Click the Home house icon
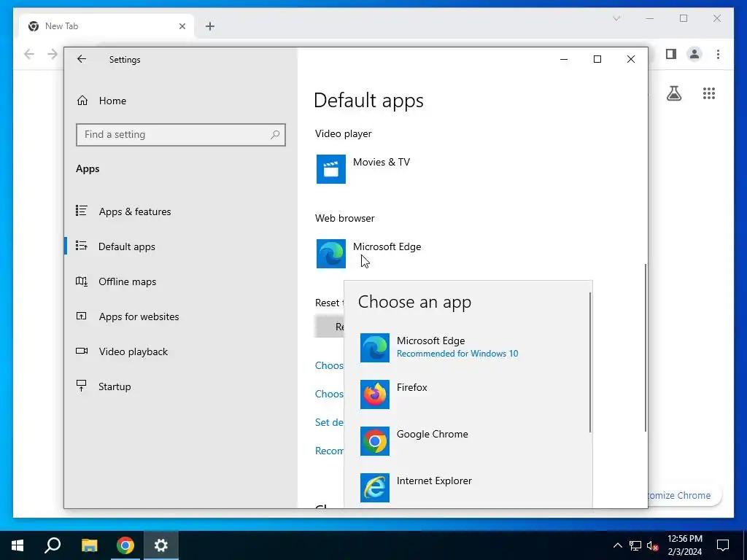The height and width of the screenshot is (560, 747). click(x=82, y=101)
